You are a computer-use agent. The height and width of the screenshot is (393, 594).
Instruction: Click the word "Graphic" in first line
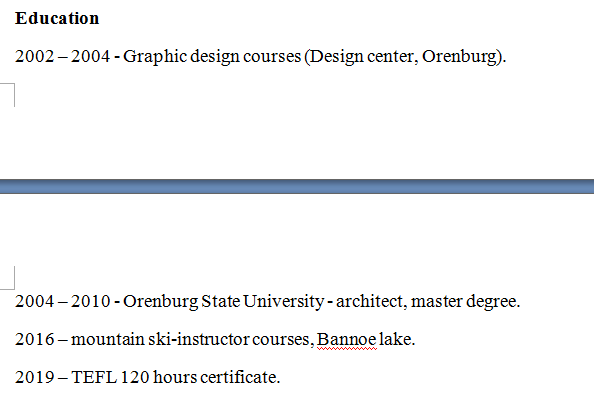tap(155, 57)
